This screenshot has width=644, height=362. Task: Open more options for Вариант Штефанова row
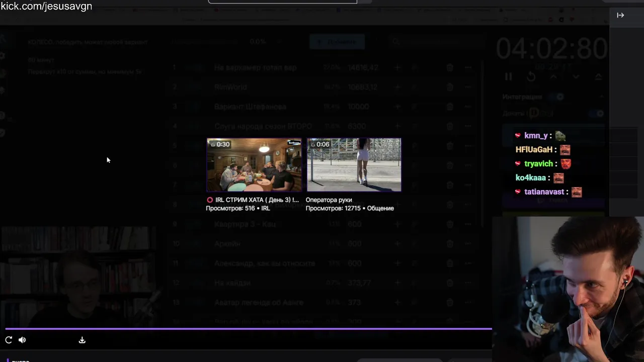pos(468,107)
